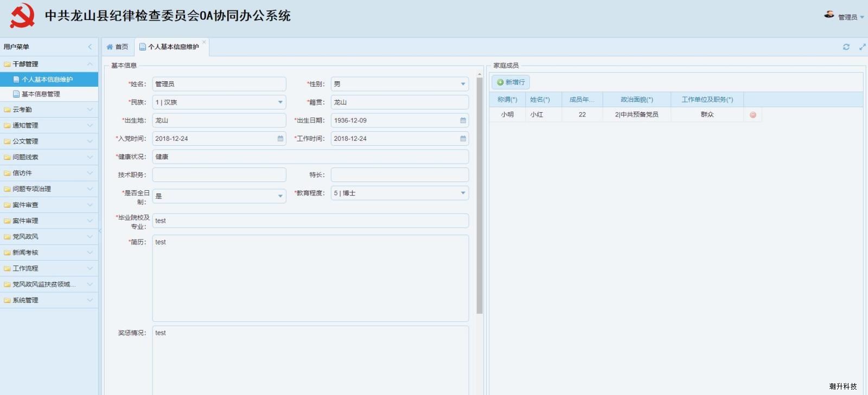Expand the 案件审查 menu section
Image resolution: width=868 pixels, height=395 pixels.
[x=90, y=205]
